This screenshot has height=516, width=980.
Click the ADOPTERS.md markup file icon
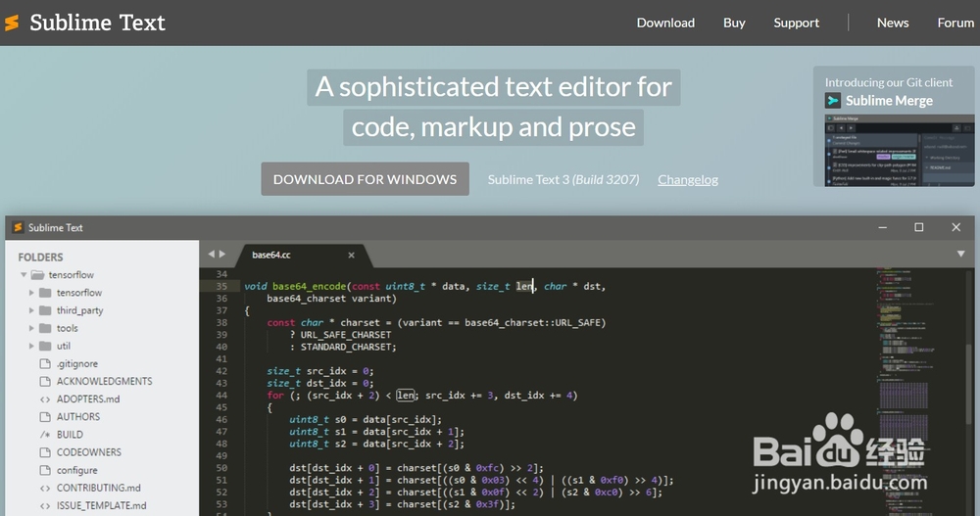click(45, 399)
